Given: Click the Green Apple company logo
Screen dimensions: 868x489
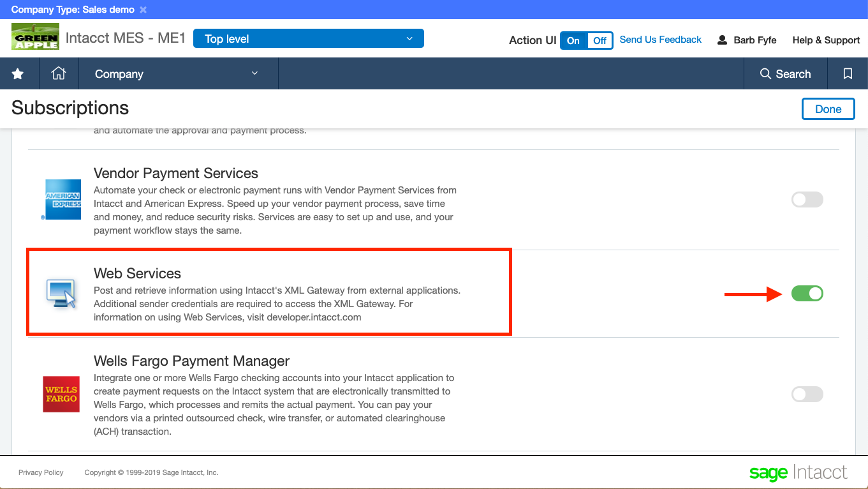Looking at the screenshot, I should [x=35, y=36].
